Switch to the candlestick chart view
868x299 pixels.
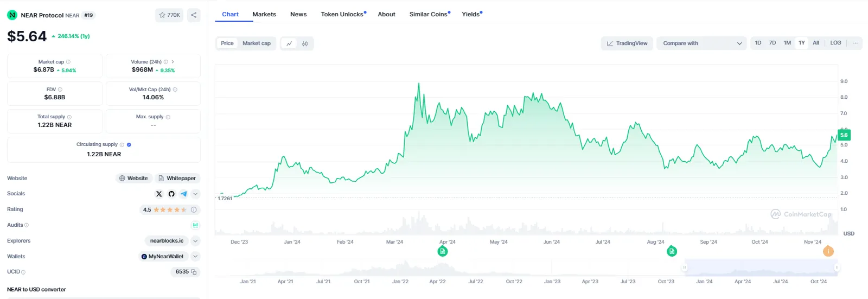click(305, 43)
